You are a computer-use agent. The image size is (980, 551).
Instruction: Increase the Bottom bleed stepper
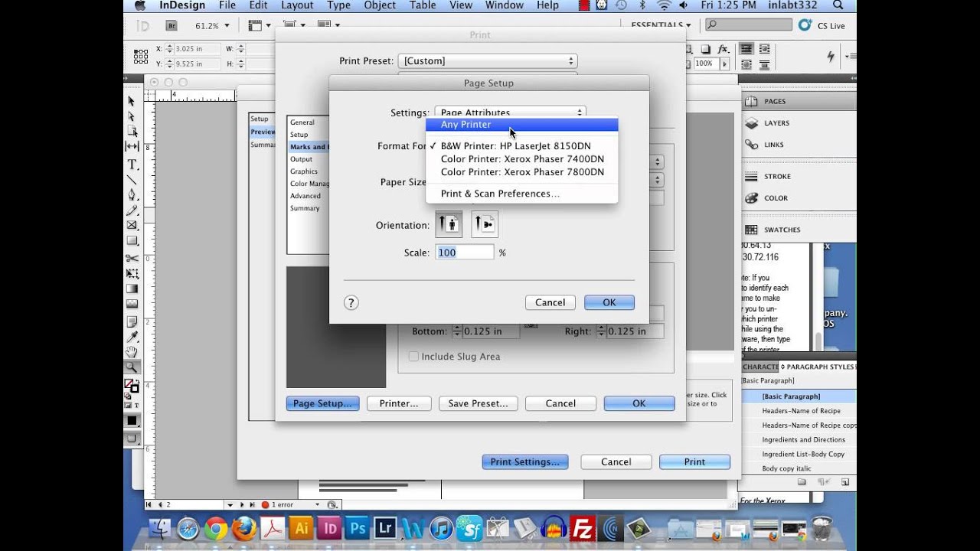tap(457, 328)
